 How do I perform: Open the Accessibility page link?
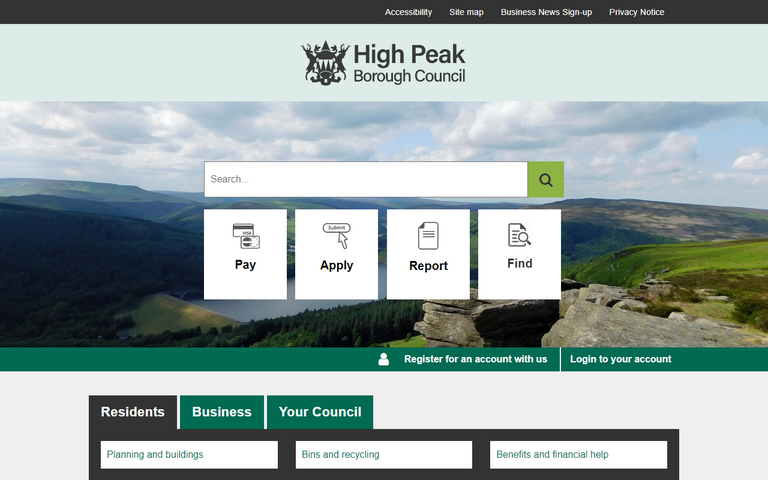(x=408, y=12)
